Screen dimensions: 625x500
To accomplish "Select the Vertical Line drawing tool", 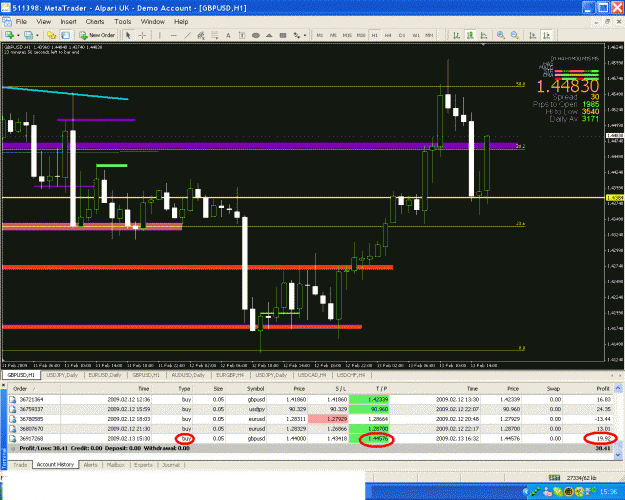I will point(159,35).
